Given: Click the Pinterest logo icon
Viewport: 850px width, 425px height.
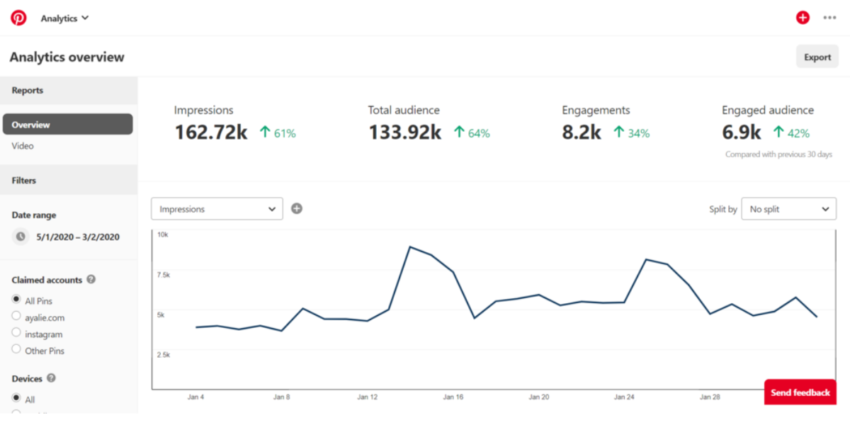Looking at the screenshot, I should click(x=18, y=17).
